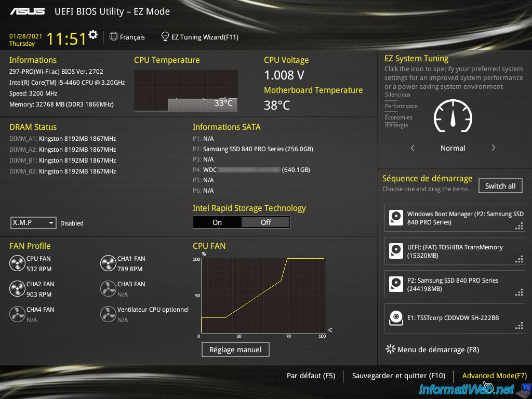Screen dimensions: 532x399
Task: Click Intel Core i5-4460 CPU info line
Action: pyautogui.click(x=67, y=83)
